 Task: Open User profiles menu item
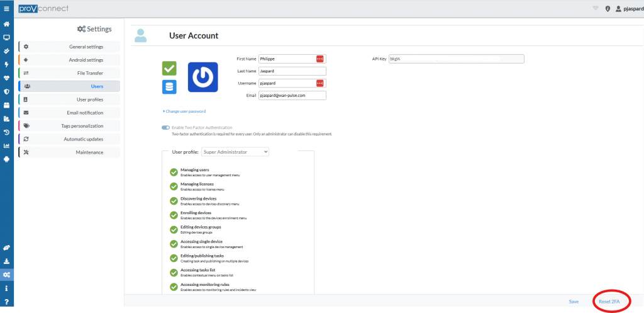coord(69,99)
